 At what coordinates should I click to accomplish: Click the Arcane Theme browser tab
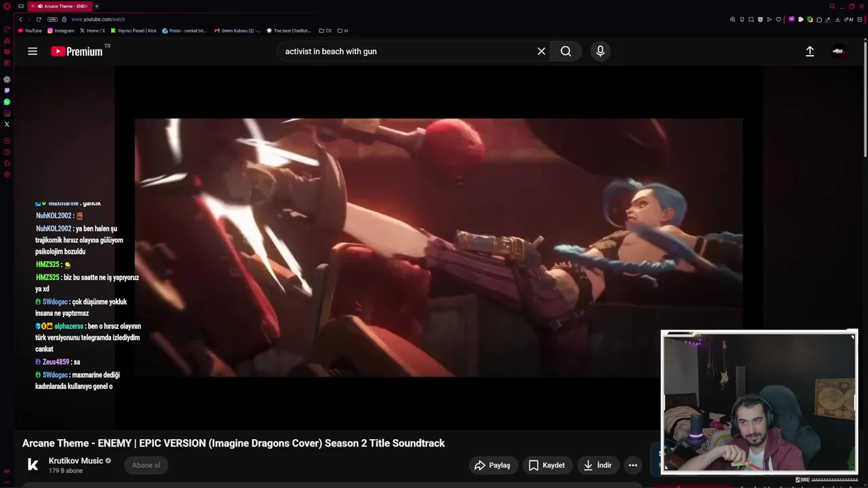[x=59, y=6]
